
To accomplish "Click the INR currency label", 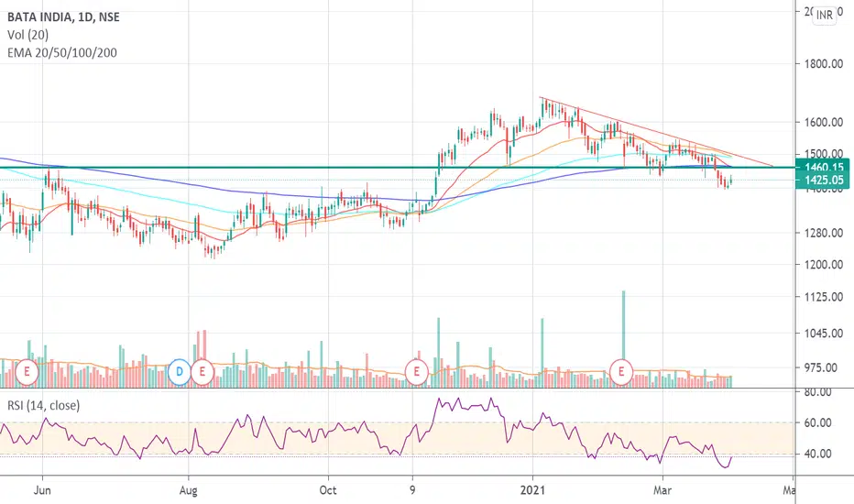I will tap(824, 16).
